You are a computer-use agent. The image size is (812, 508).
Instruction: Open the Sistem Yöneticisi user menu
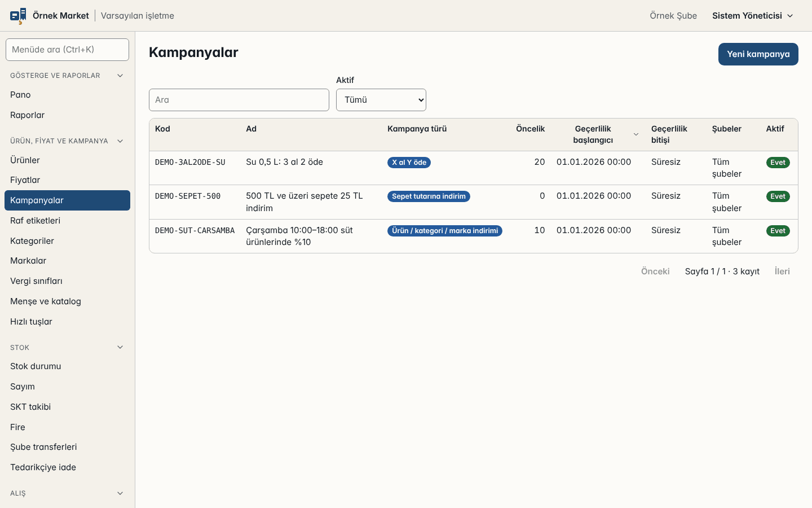coord(753,16)
